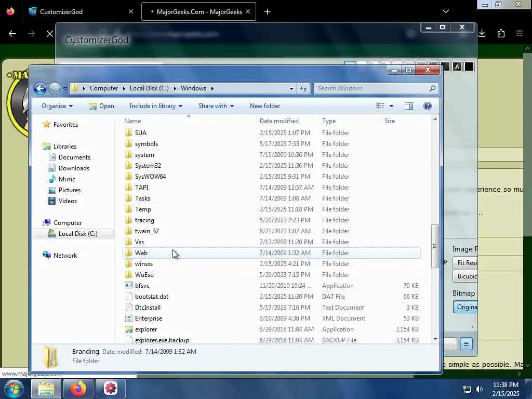Select the bfsvc application icon
This screenshot has height=399, width=532.
pyautogui.click(x=129, y=286)
